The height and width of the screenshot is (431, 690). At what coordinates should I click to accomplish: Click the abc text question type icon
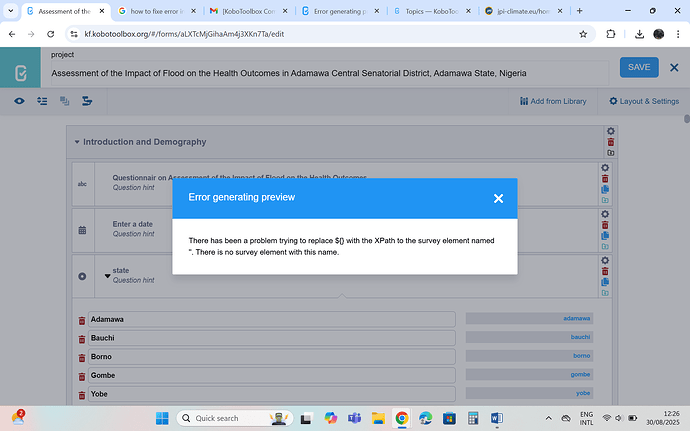pyautogui.click(x=82, y=184)
